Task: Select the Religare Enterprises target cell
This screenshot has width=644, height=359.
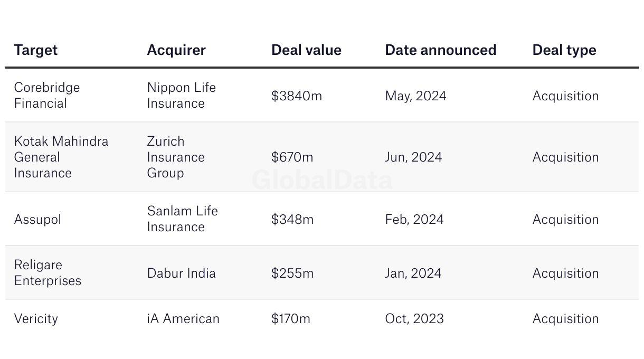Action: pyautogui.click(x=48, y=273)
